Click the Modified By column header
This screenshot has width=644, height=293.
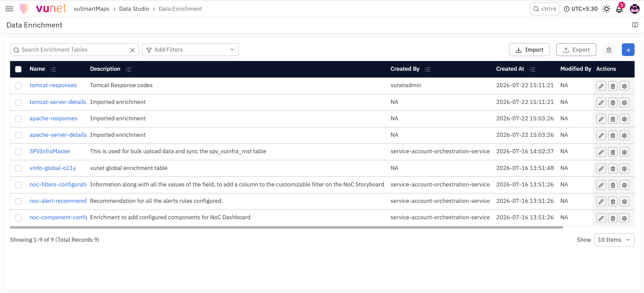576,69
